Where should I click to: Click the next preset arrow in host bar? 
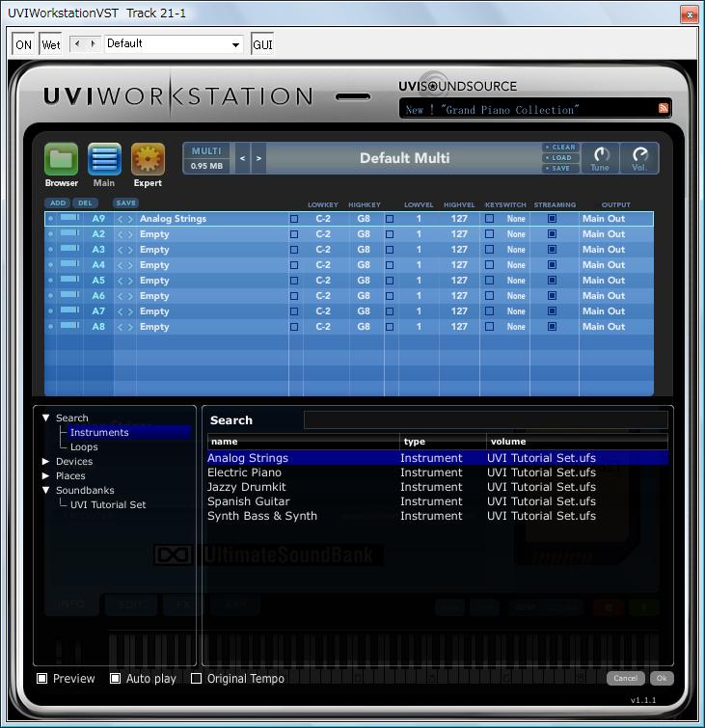pos(93,43)
